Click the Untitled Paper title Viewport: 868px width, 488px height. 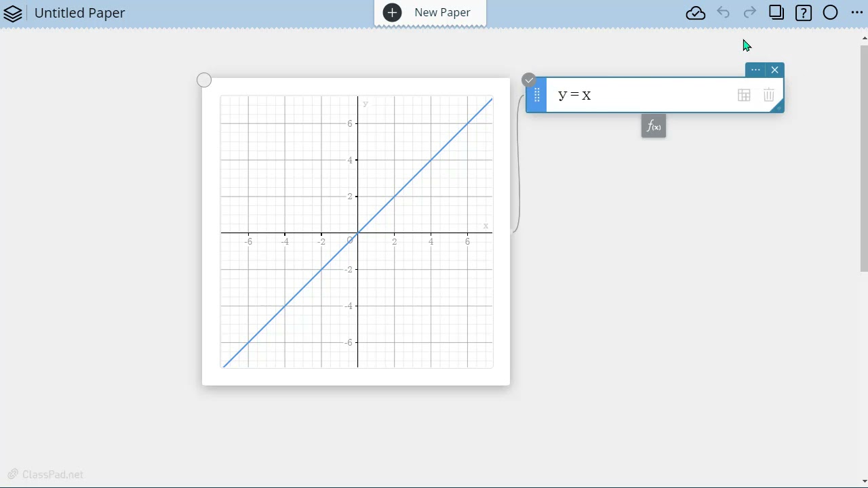click(x=79, y=13)
